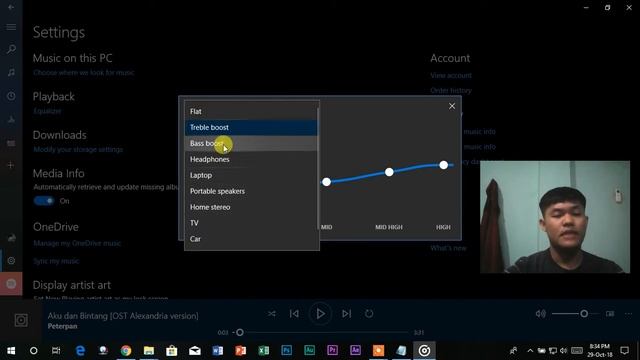Screen dimensions: 640x360
Task: Open Task View from the taskbar
Action: (x=56, y=351)
